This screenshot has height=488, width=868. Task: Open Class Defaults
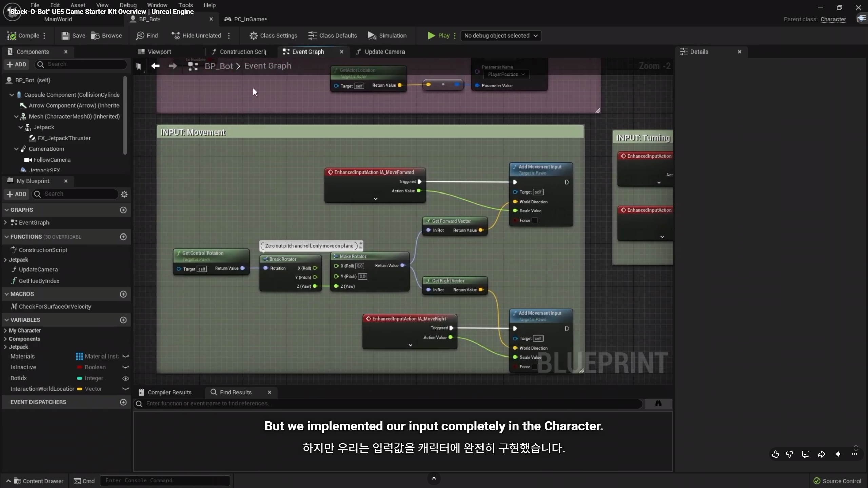tap(333, 36)
